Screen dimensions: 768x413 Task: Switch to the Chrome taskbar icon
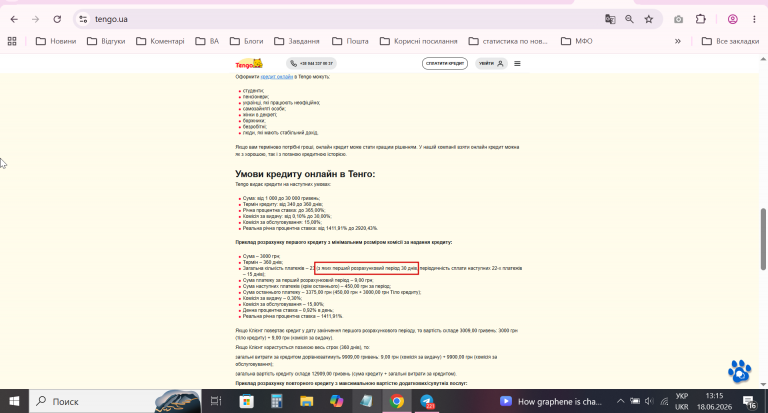tap(397, 401)
